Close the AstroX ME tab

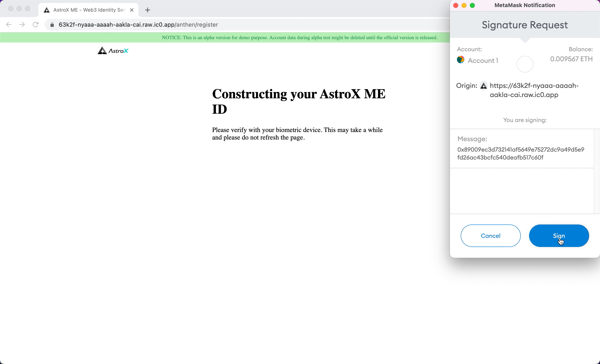pos(132,10)
